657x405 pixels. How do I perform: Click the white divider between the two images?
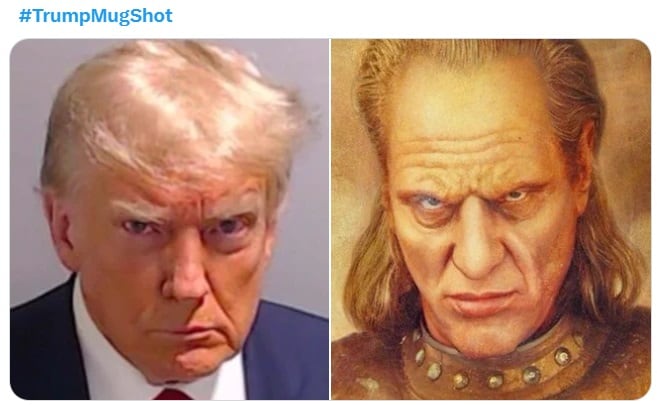(x=330, y=219)
